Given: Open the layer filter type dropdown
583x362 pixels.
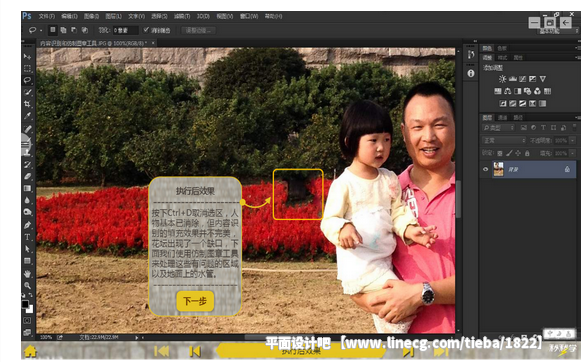Looking at the screenshot, I should tap(498, 128).
